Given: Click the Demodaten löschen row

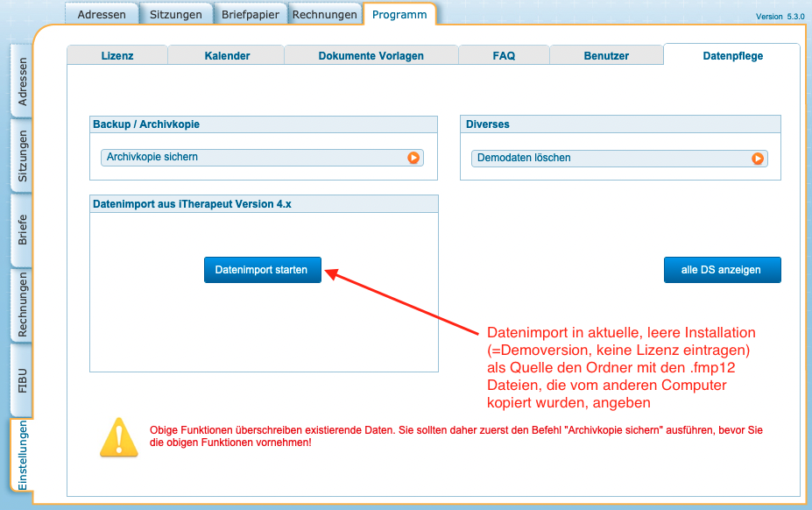Looking at the screenshot, I should tap(619, 159).
